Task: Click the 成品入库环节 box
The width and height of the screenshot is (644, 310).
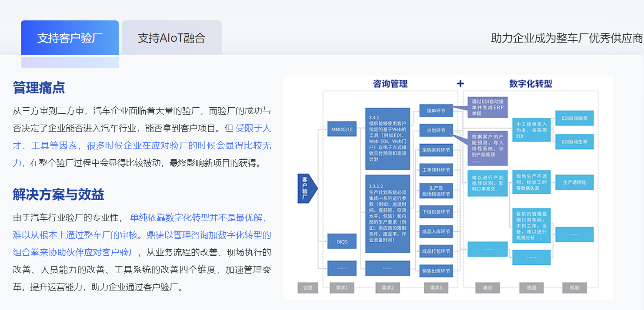Action: point(436,231)
